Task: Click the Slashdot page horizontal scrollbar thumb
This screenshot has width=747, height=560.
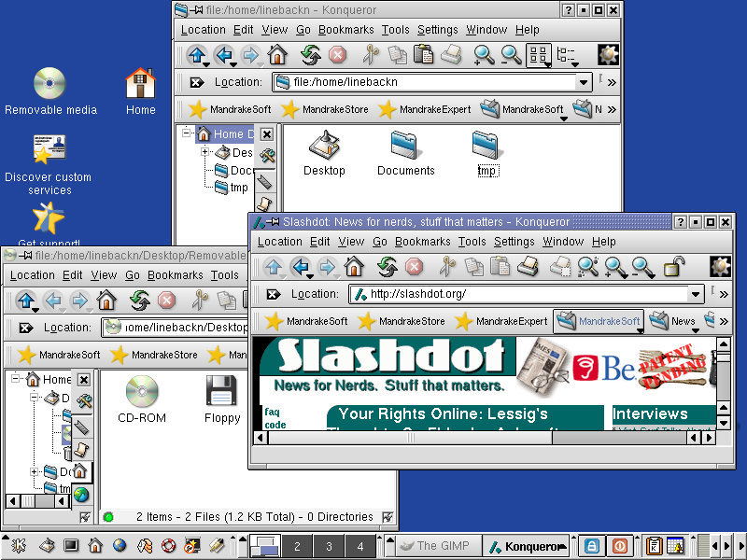Action: coord(410,438)
